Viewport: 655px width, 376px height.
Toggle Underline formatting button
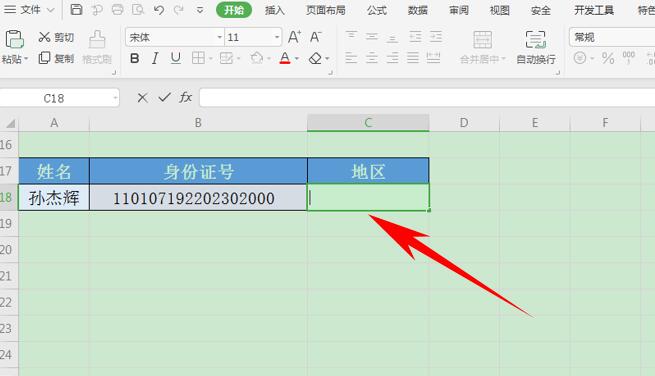(x=176, y=58)
